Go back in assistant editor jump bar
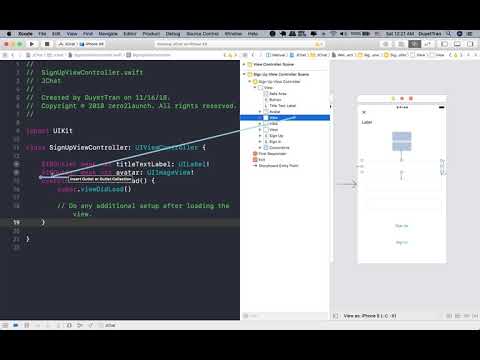Image resolution: width=480 pixels, height=360 pixels. (253, 55)
